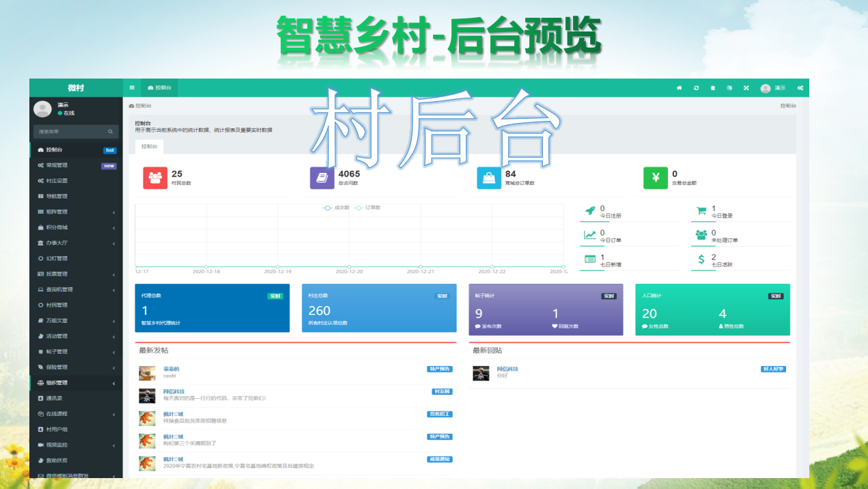Click the green 人口统计 card
Viewport: 868px width, 489px height.
(x=712, y=309)
